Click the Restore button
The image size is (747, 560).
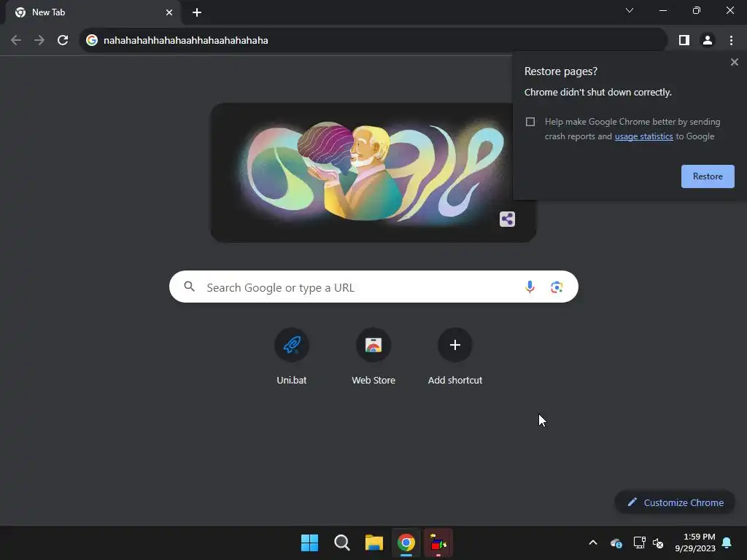click(x=708, y=176)
